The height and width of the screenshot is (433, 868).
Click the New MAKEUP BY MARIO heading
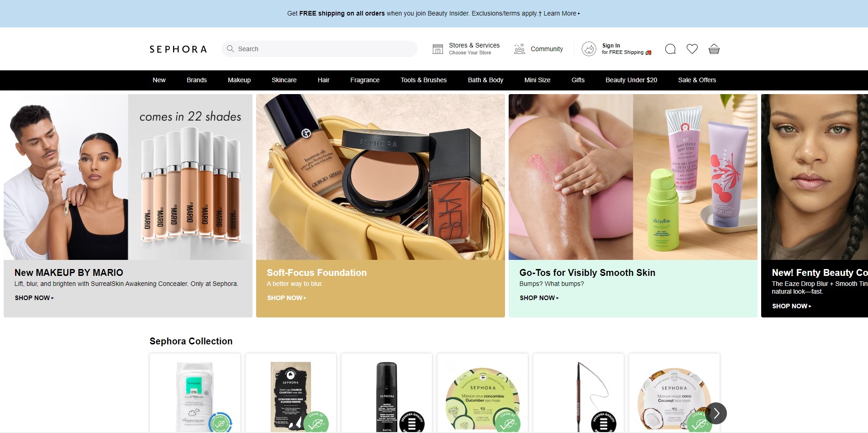[x=69, y=273]
